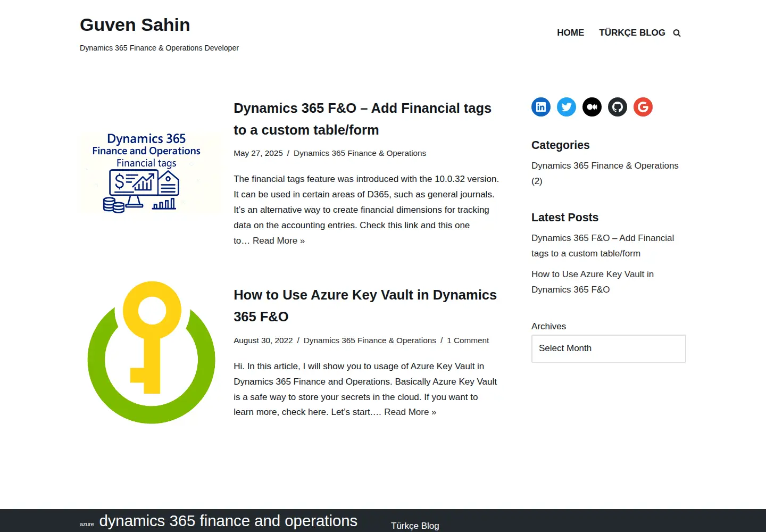The image size is (766, 532).
Task: Click the August 30, 2022 post date
Action: tap(263, 340)
